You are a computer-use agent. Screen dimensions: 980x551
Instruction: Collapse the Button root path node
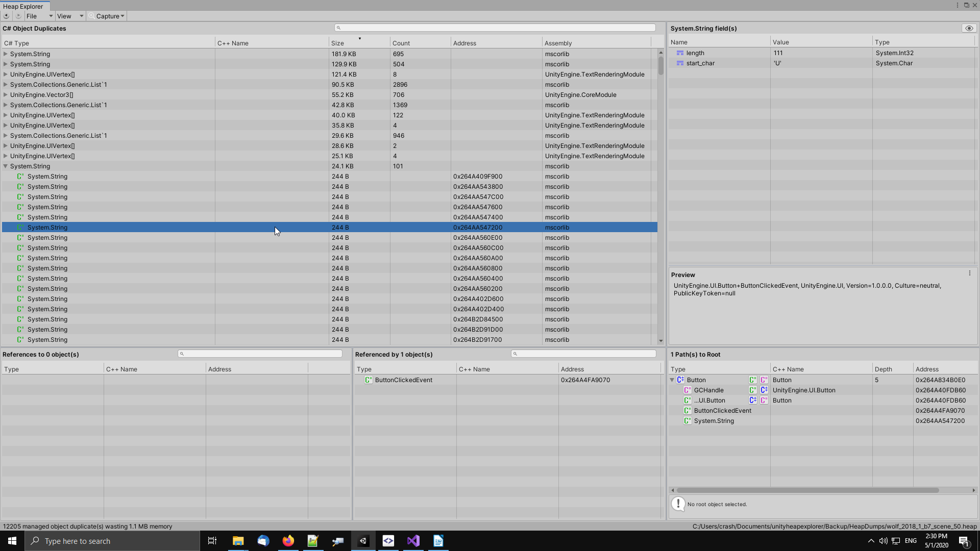click(x=672, y=380)
